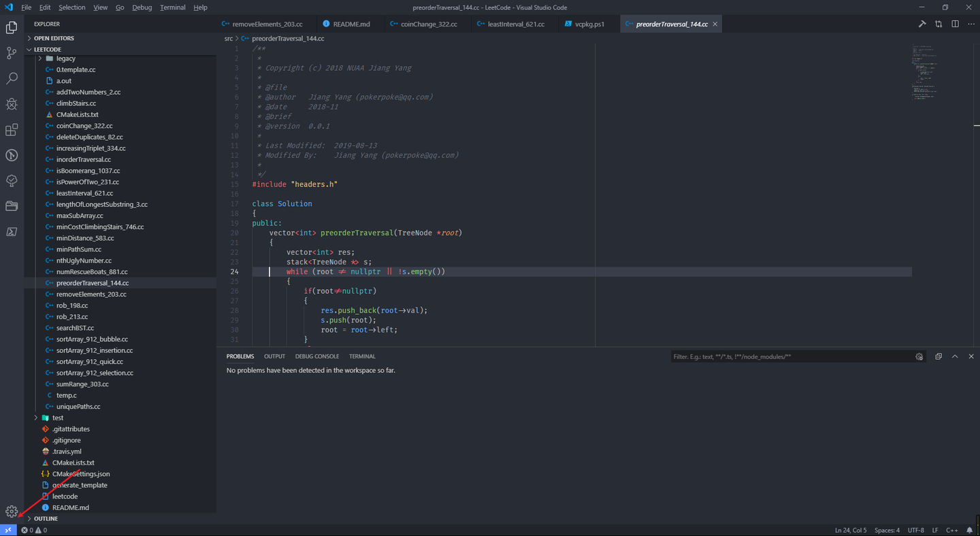This screenshot has width=980, height=536.
Task: Expand the OPEN EDITORS section
Action: pyautogui.click(x=54, y=38)
